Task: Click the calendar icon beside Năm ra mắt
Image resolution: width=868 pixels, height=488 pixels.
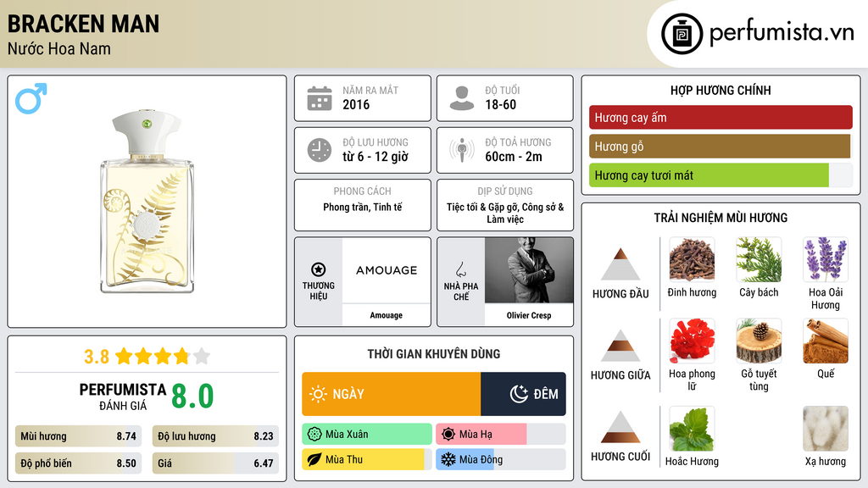Action: [320, 98]
